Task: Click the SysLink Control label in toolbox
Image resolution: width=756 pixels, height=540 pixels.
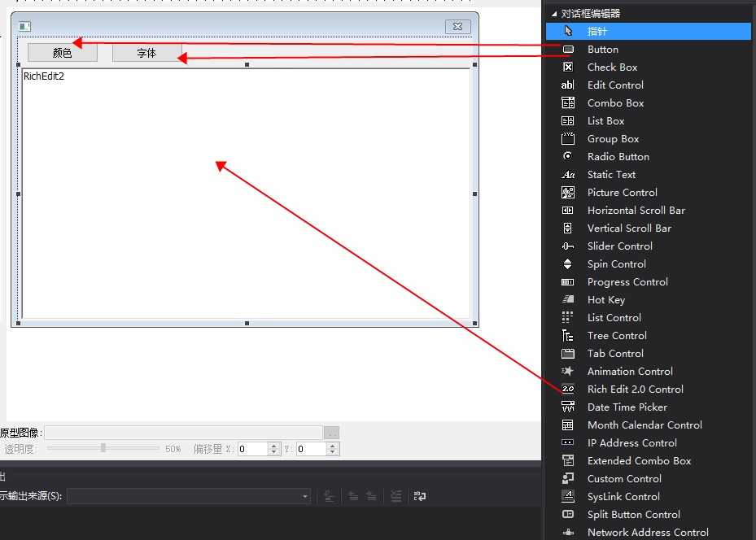Action: tap(623, 496)
